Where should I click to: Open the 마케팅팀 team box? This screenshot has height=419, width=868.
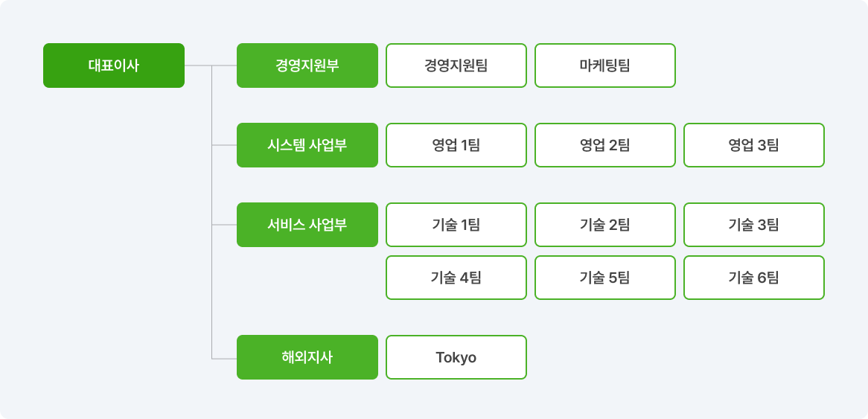tap(605, 65)
